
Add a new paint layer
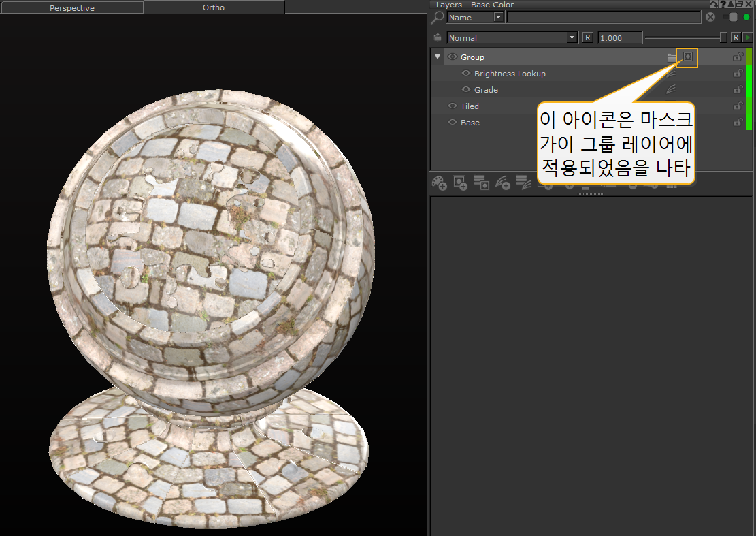(x=440, y=183)
